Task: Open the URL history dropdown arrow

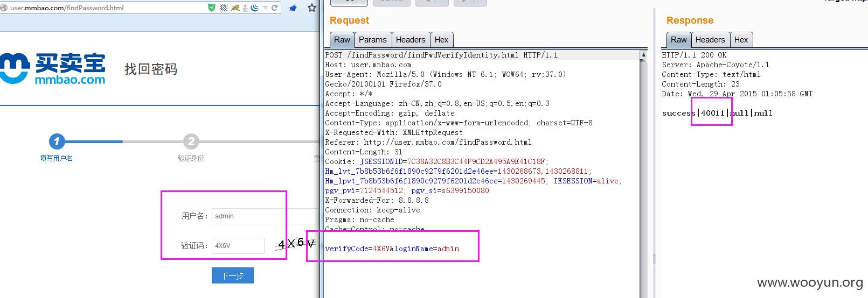Action: (x=266, y=8)
